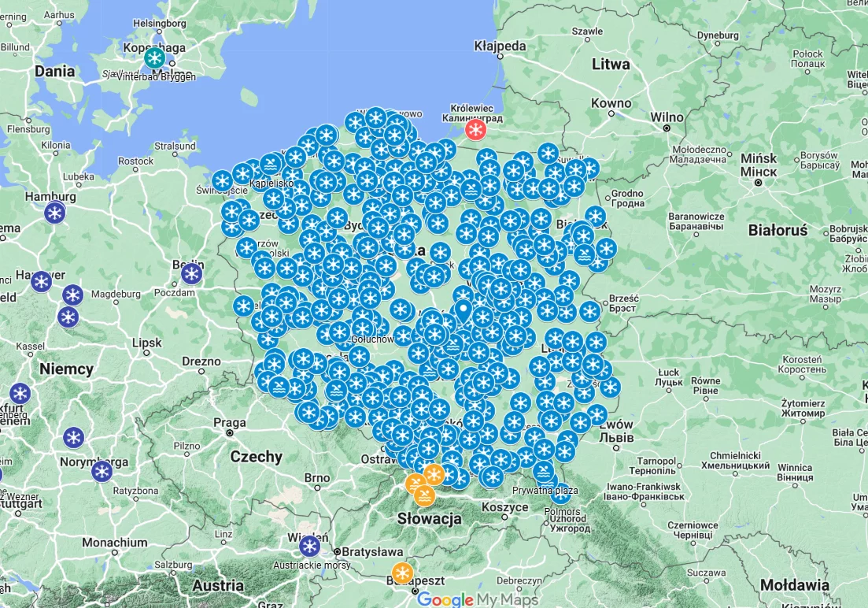Click the Mołdawia country label

[795, 584]
